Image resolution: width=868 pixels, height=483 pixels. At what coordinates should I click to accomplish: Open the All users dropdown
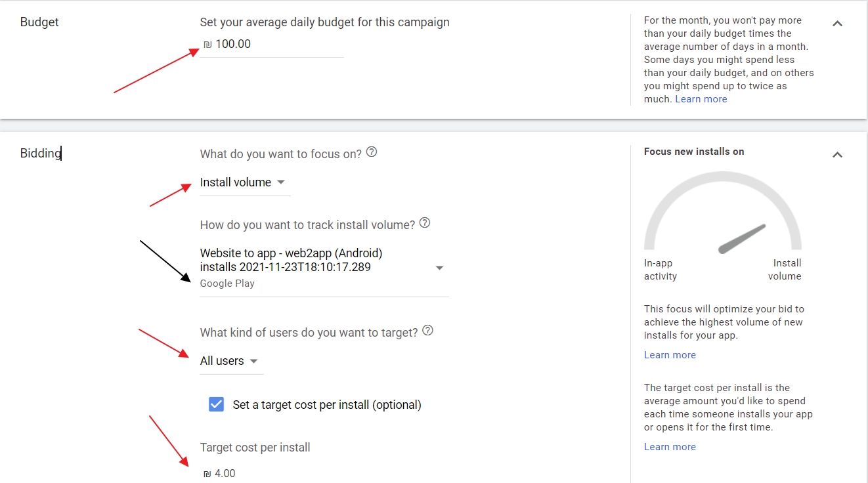click(x=230, y=361)
